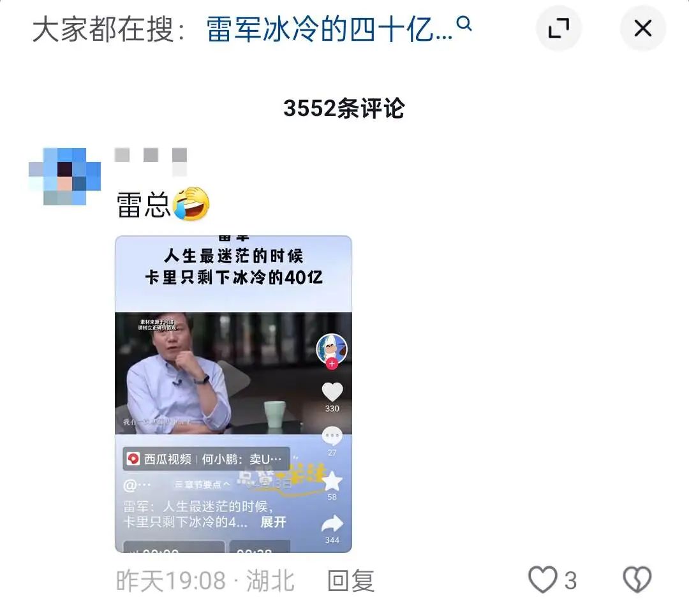
Task: Tap the star favorite icon in screenshot
Action: (332, 481)
